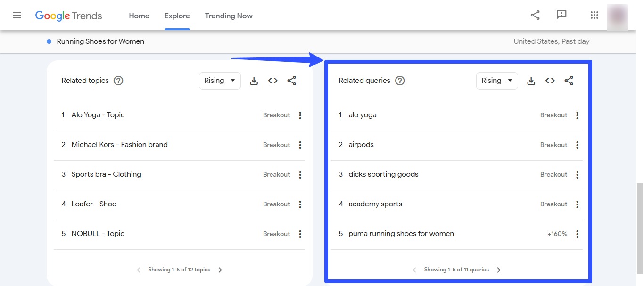Open the Michael Kors - Fashion brand topic
The width and height of the screenshot is (644, 286).
[119, 145]
